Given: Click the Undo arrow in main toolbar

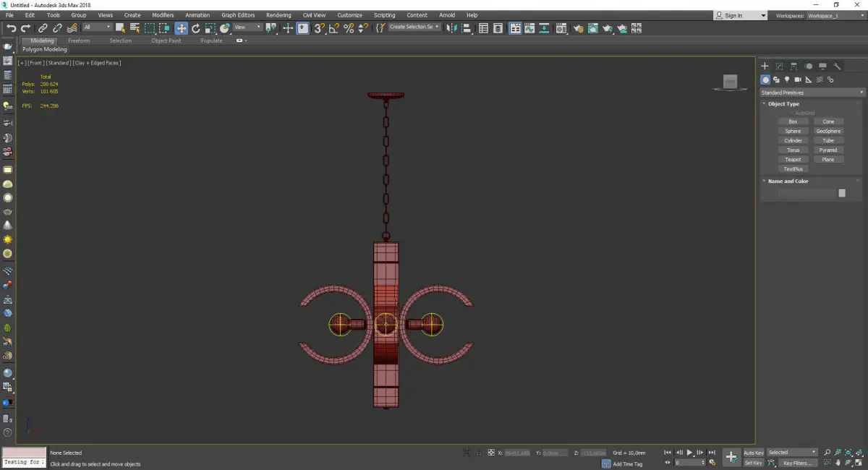Looking at the screenshot, I should (11, 28).
